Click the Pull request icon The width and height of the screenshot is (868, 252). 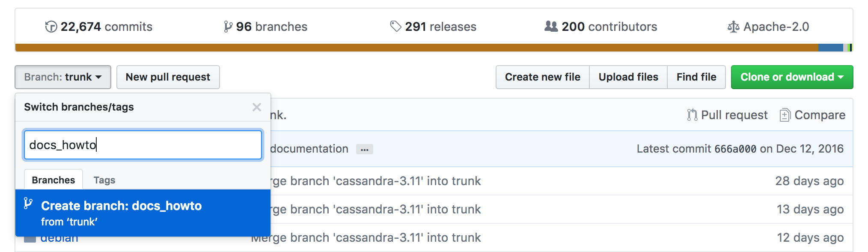coord(692,115)
